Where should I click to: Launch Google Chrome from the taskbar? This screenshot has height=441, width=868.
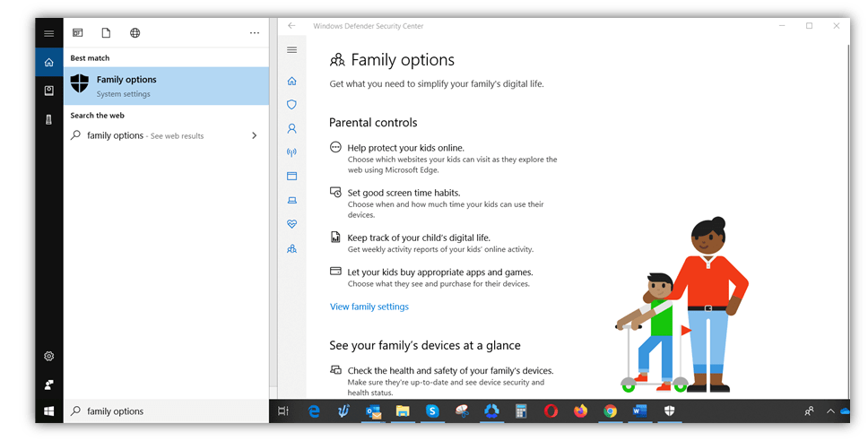610,411
